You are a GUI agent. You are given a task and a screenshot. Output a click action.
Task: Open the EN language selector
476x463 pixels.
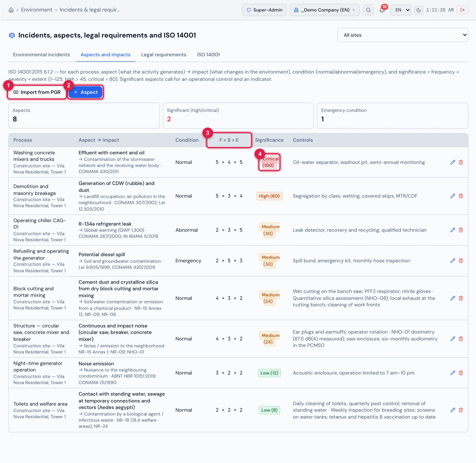pos(400,10)
